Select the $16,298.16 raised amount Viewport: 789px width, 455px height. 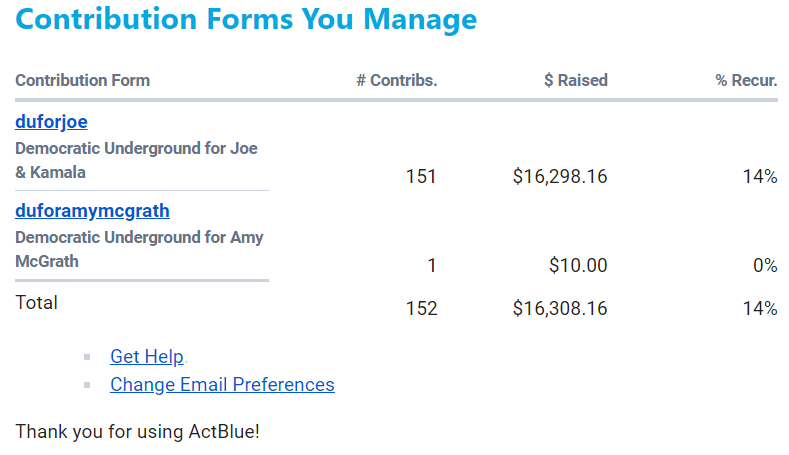coord(560,177)
